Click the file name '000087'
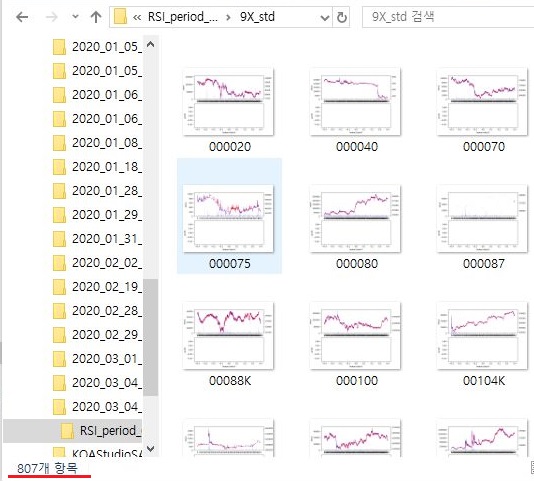534x481 pixels. pyautogui.click(x=484, y=264)
